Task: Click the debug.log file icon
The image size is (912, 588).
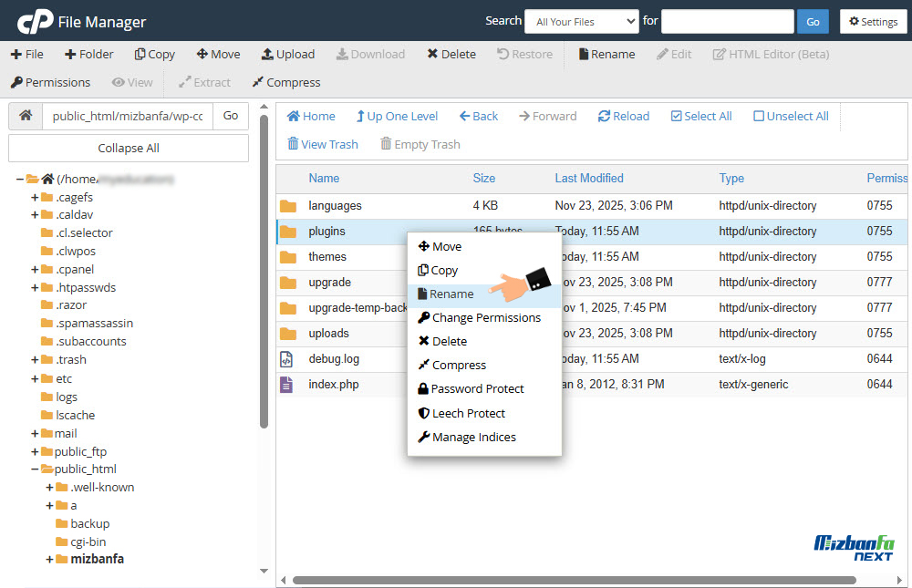Action: (287, 359)
